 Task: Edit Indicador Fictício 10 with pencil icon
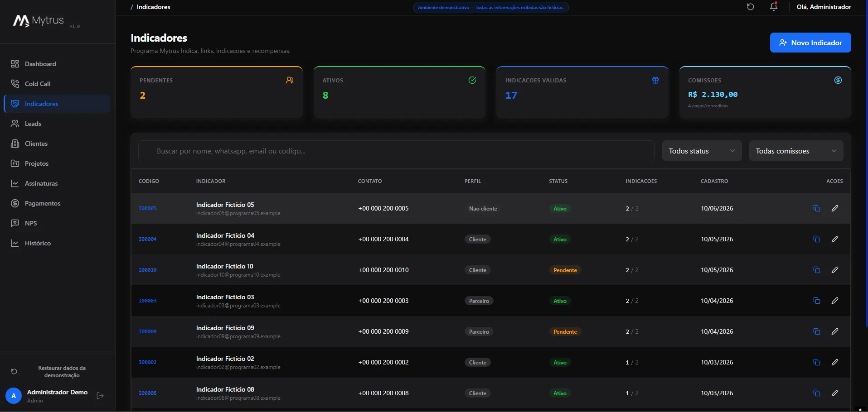835,270
